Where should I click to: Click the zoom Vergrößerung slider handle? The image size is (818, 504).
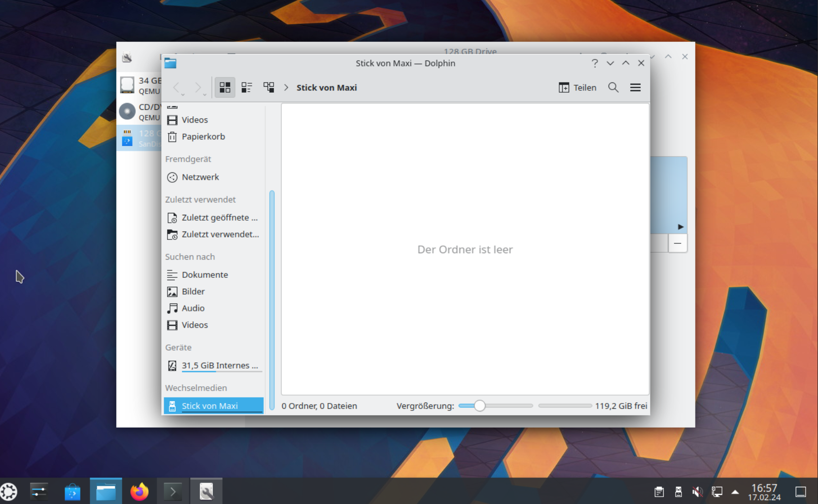pos(479,406)
